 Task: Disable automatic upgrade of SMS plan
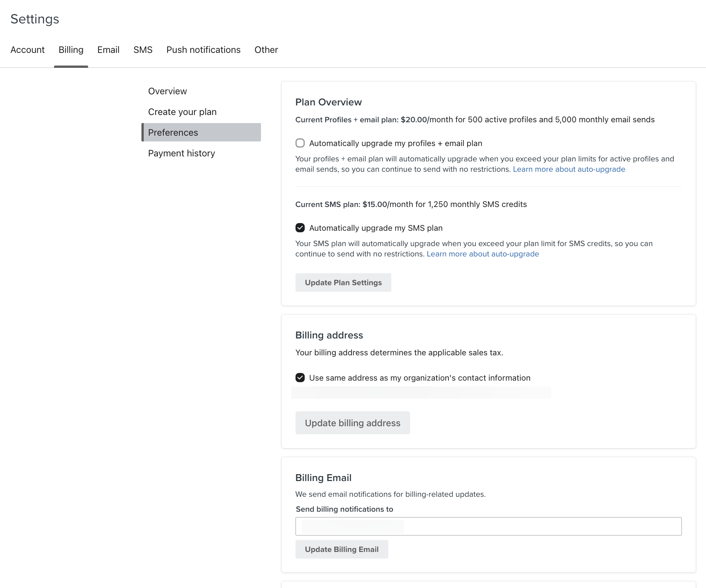pyautogui.click(x=300, y=228)
